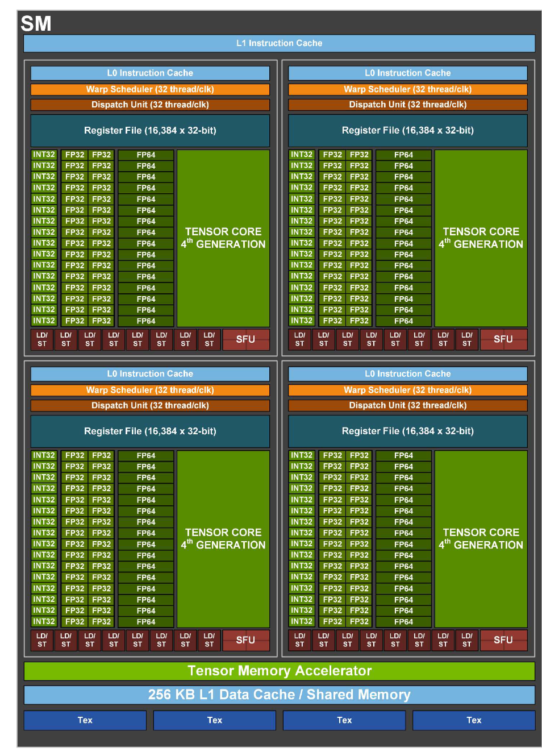542x756 pixels.
Task: Click top FP64 cell in bottom-left quadrant
Action: [145, 455]
